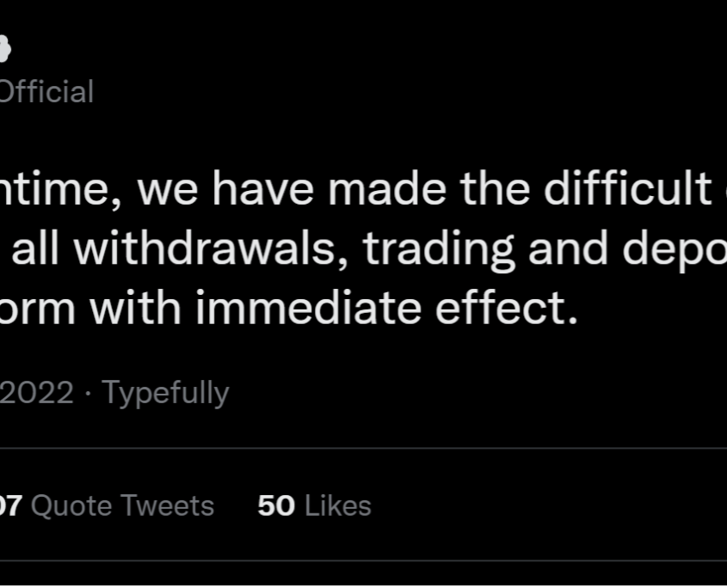Click the number 50 before Likes
Screen dimensions: 727x588
(x=276, y=505)
